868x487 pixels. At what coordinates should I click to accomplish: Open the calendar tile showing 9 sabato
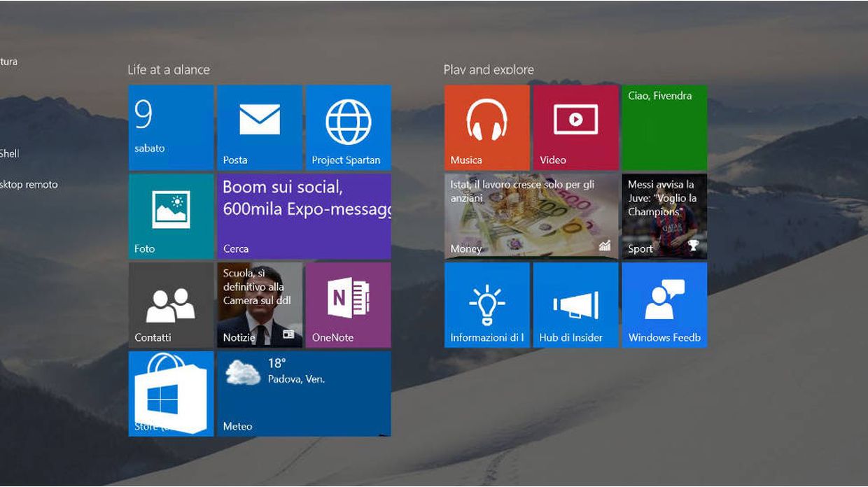[171, 127]
